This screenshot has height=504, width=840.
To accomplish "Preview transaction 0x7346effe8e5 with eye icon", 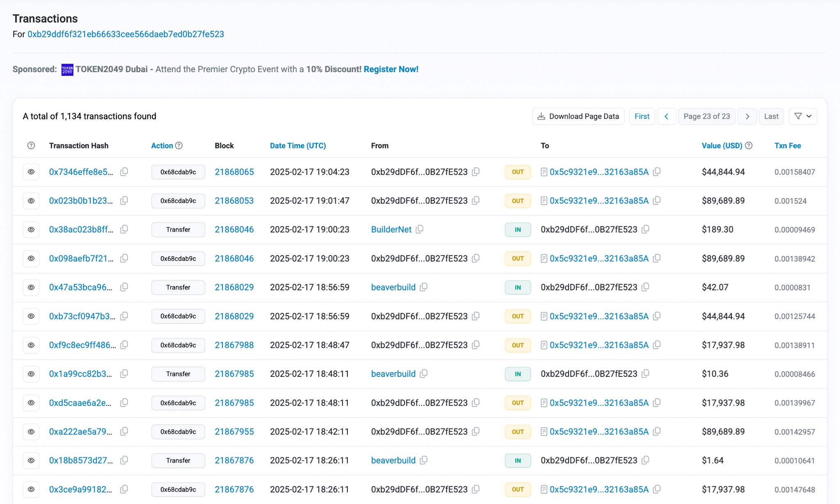I will coord(31,172).
